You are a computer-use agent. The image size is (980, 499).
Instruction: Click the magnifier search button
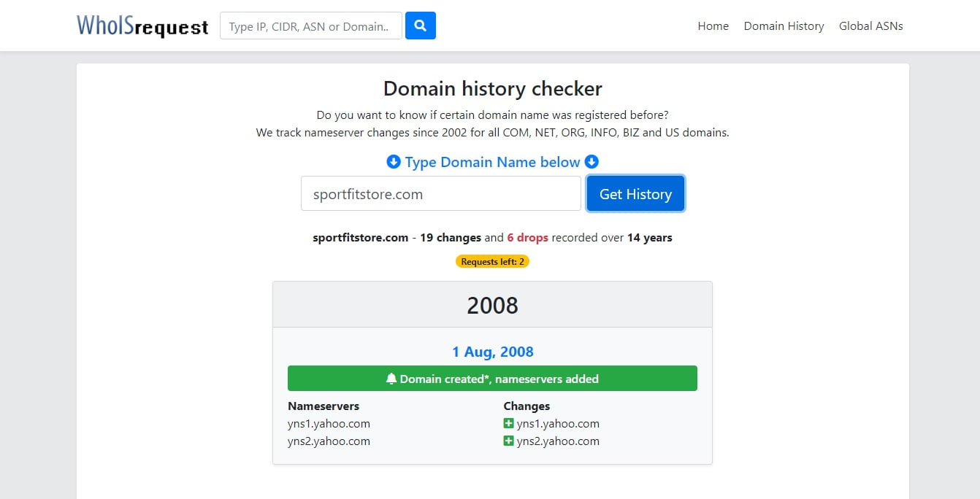421,26
